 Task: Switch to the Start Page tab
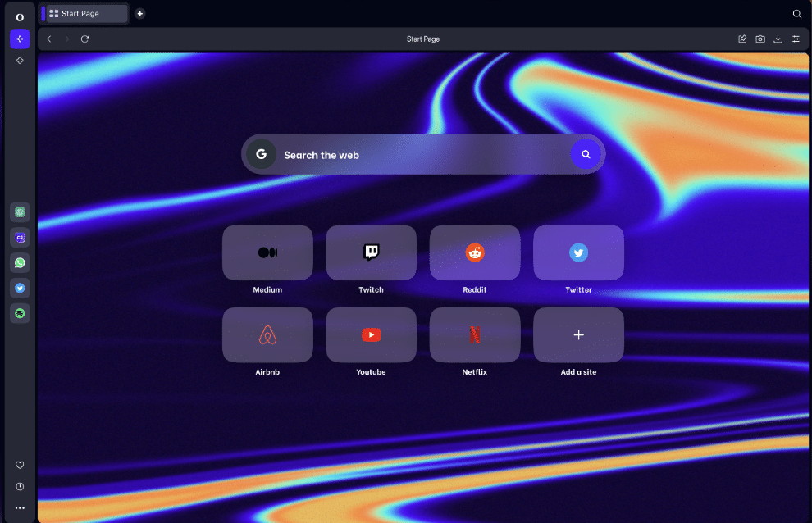click(84, 13)
